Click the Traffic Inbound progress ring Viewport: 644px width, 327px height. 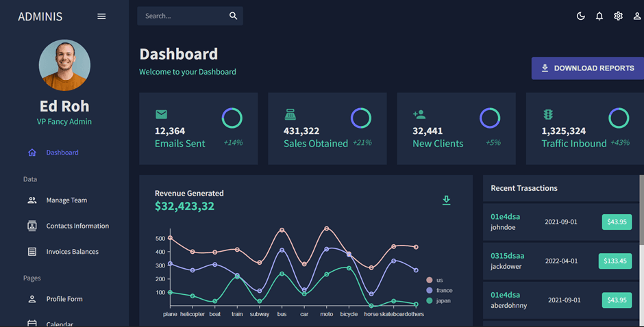pyautogui.click(x=619, y=118)
